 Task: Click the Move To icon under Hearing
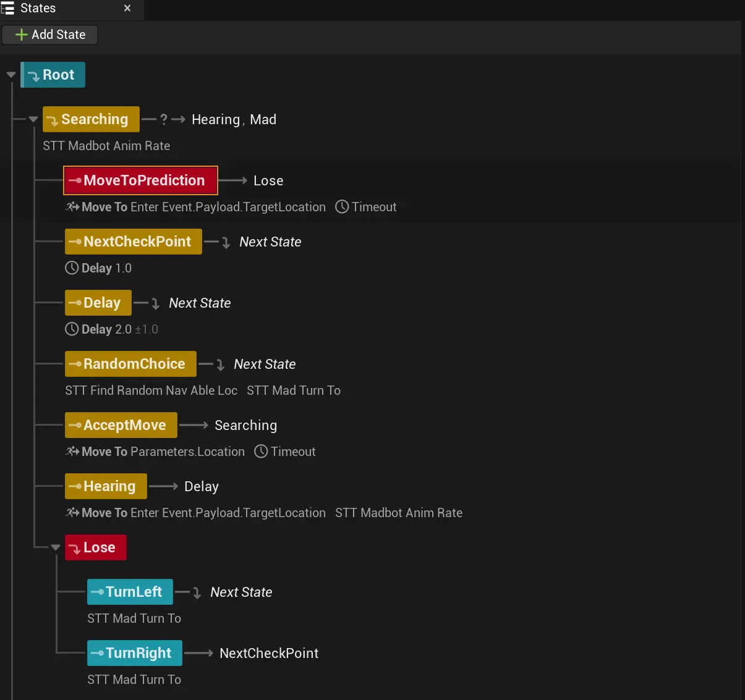click(72, 513)
